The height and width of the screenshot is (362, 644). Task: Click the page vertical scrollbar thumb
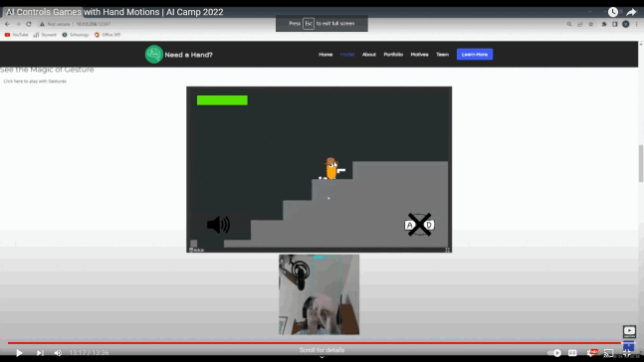tap(641, 163)
